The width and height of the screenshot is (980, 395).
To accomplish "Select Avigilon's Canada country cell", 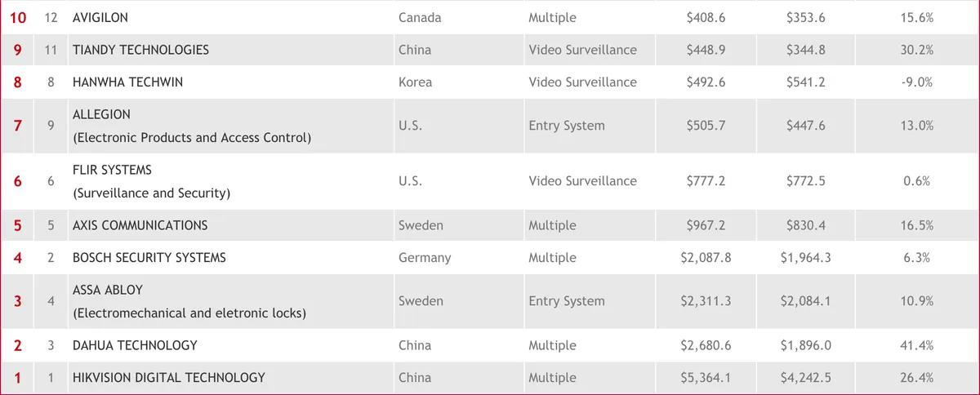I will [420, 17].
